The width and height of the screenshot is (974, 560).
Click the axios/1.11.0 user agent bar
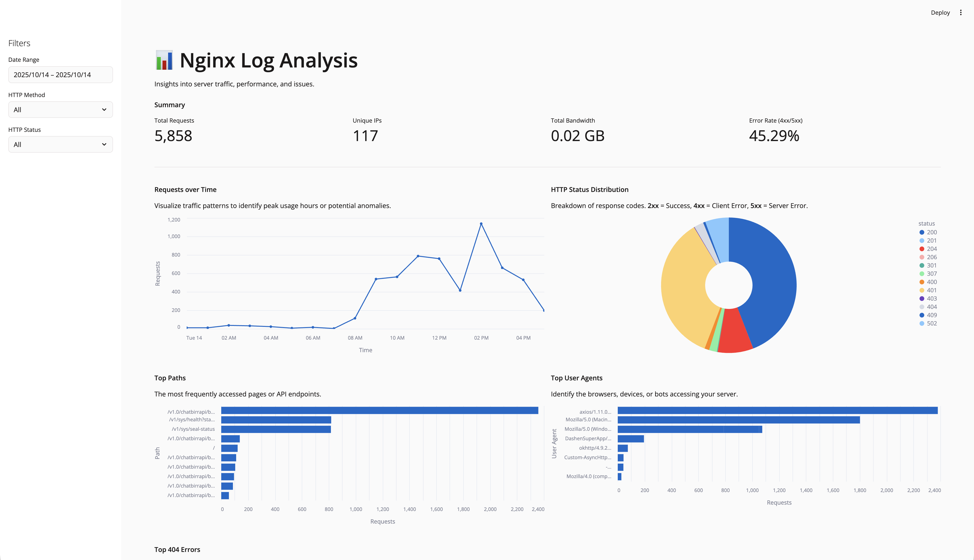(x=777, y=410)
